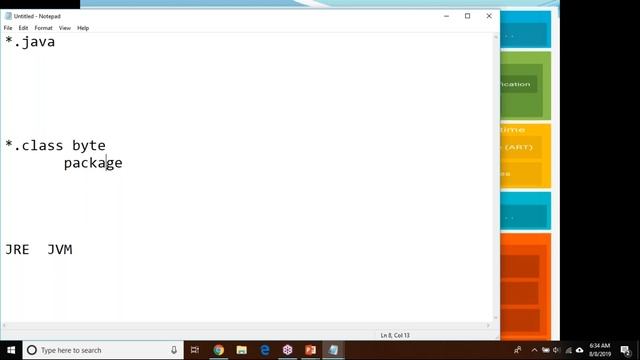Click the orange block in PowerPoint slide
640x360 pixels.
[526, 287]
